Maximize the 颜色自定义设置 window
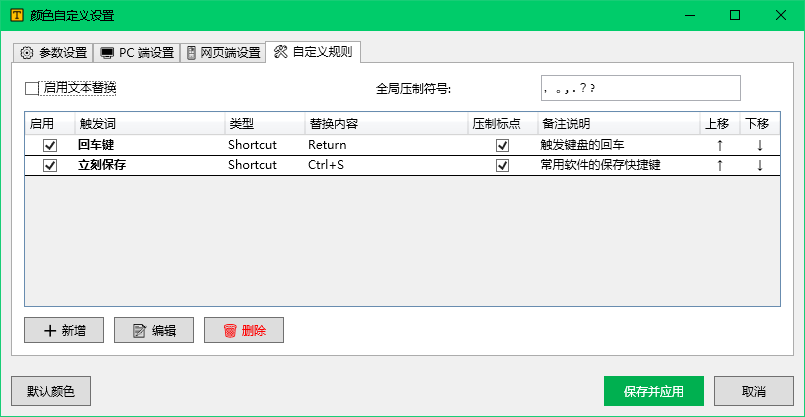Viewport: 805px width, 417px height. click(735, 15)
